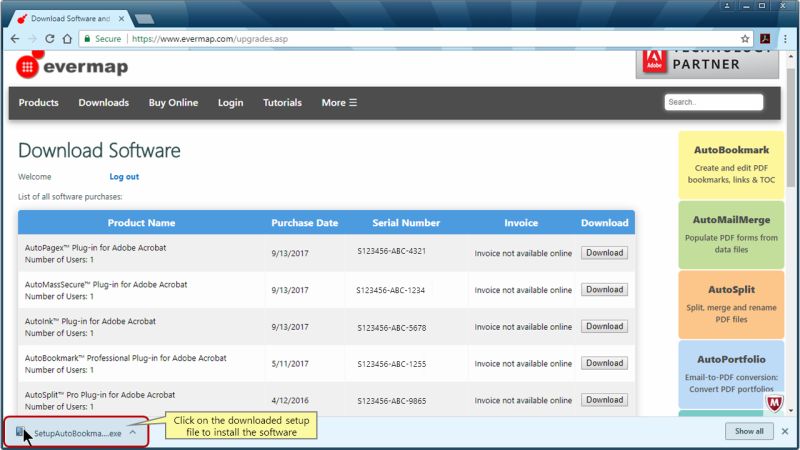Download AutoMassSecure Plug-in

point(605,289)
